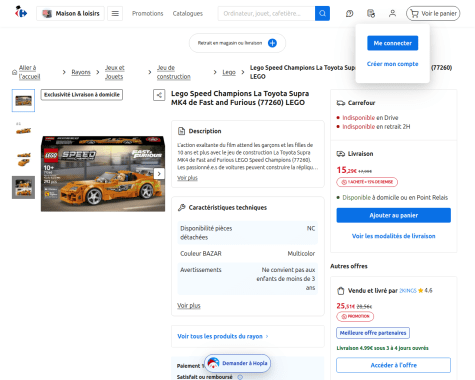The height and width of the screenshot is (380, 475).
Task: Open Demander à Hopla assistant
Action: point(237,363)
